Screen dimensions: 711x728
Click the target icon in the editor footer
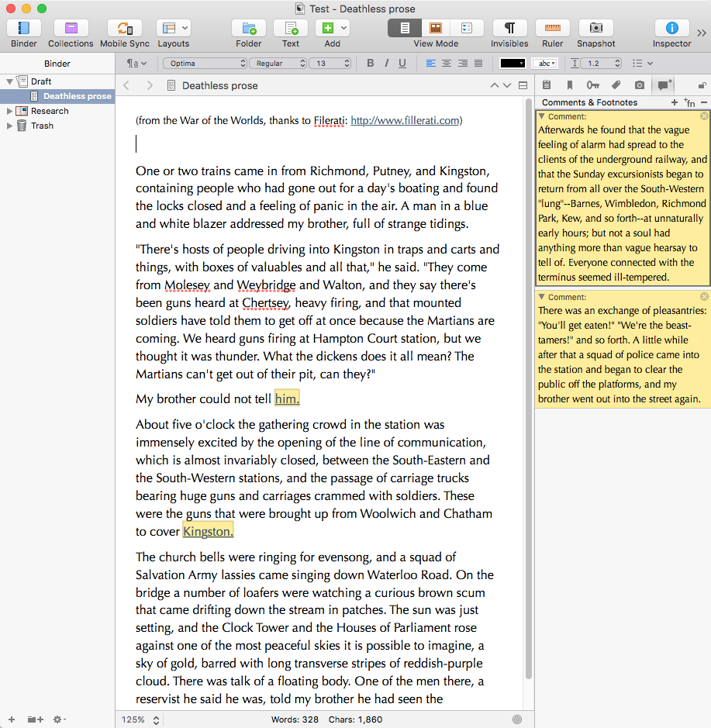click(x=517, y=719)
